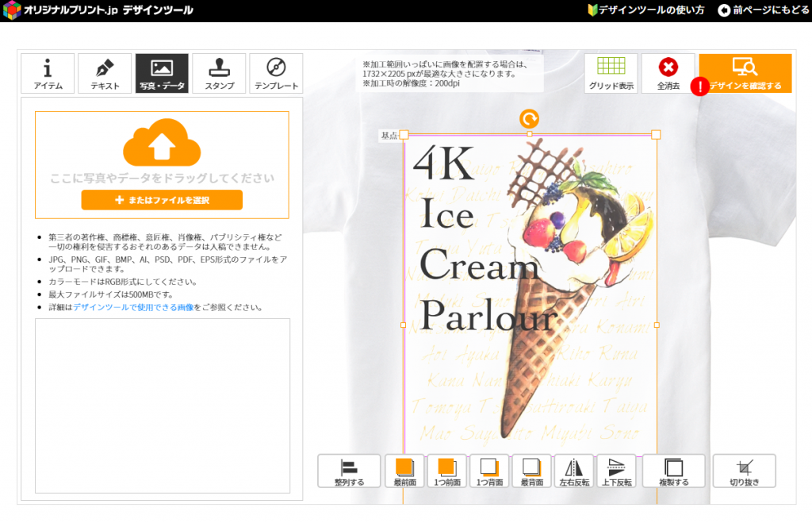This screenshot has width=812, height=523.
Task: Click 切り抜き crop tool
Action: [x=744, y=471]
